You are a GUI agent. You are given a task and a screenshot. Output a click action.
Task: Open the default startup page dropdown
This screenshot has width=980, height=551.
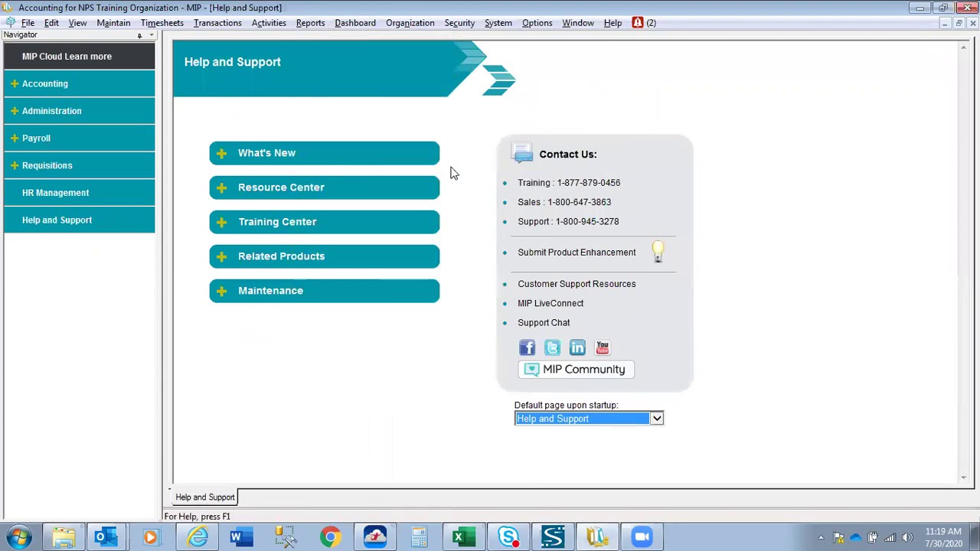click(657, 419)
